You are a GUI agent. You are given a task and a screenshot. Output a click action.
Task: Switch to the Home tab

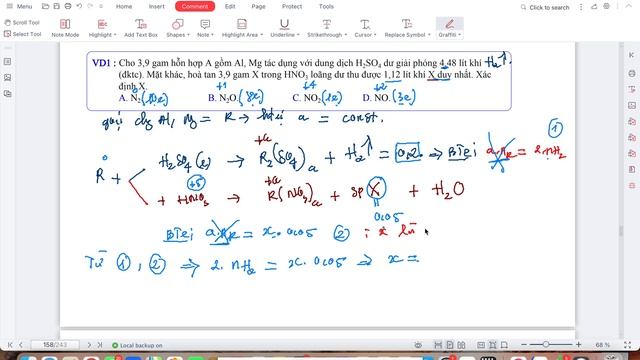point(124,7)
